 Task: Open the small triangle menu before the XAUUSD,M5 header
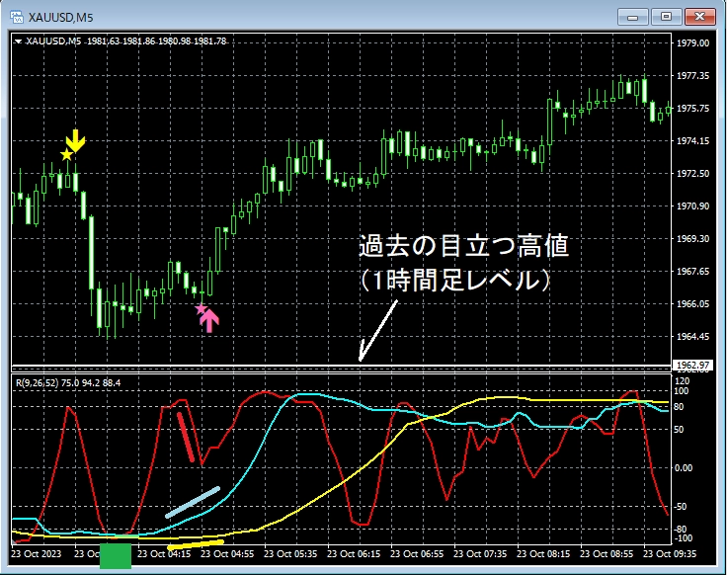18,41
